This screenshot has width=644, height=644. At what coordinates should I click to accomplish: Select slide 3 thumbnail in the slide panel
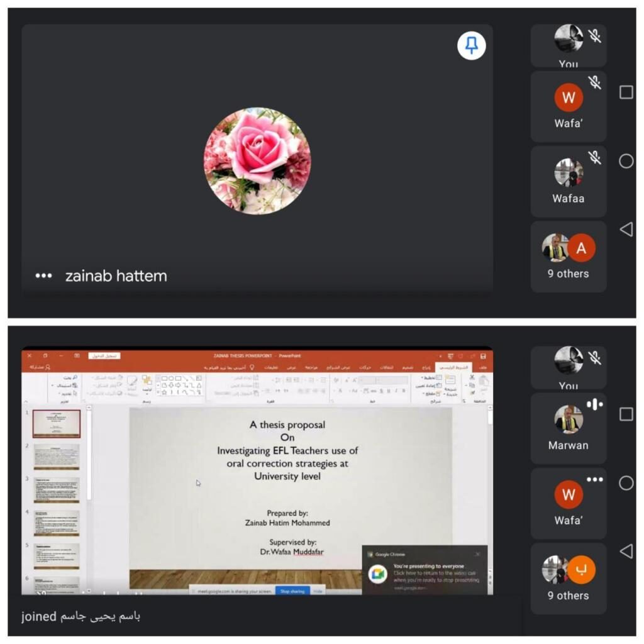tap(57, 490)
